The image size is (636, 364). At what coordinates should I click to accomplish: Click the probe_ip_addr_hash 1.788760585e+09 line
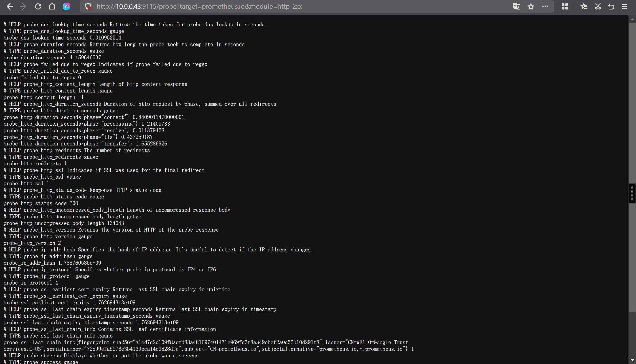click(52, 263)
